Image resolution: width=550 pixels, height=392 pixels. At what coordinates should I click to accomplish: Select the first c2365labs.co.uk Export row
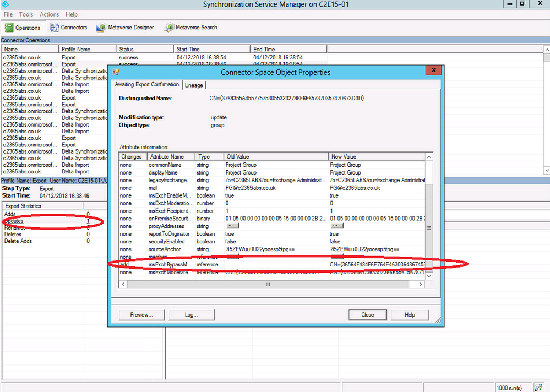pos(164,57)
